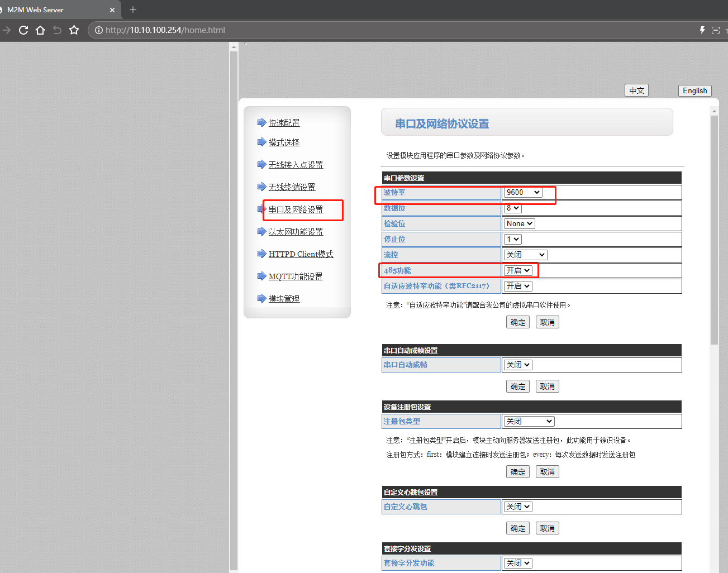
Task: Click the browser reload icon
Action: click(x=23, y=30)
